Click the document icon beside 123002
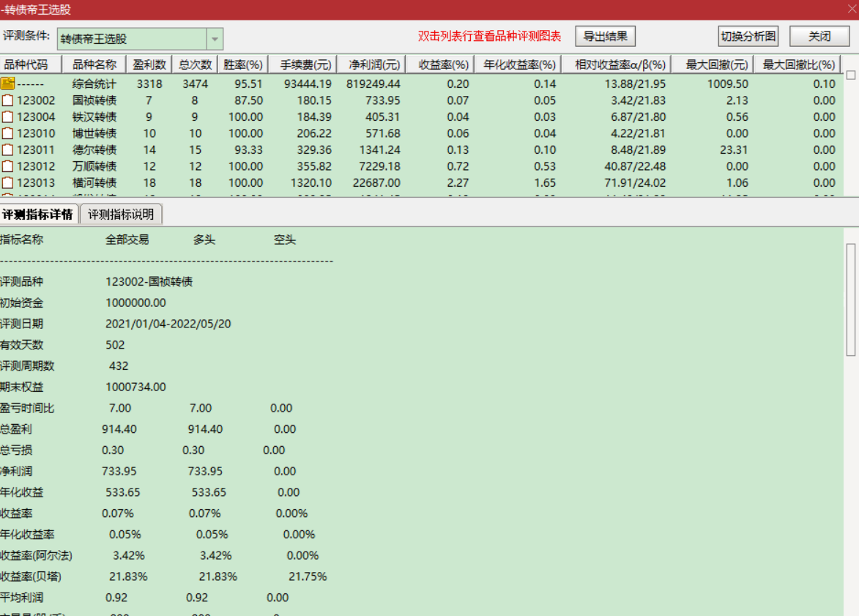The width and height of the screenshot is (859, 616). click(7, 100)
